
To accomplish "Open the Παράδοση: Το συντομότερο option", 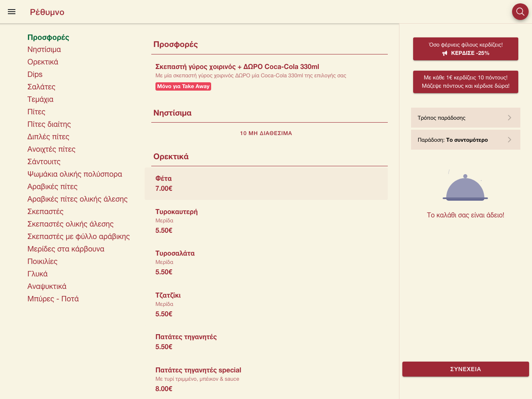I will pos(465,140).
